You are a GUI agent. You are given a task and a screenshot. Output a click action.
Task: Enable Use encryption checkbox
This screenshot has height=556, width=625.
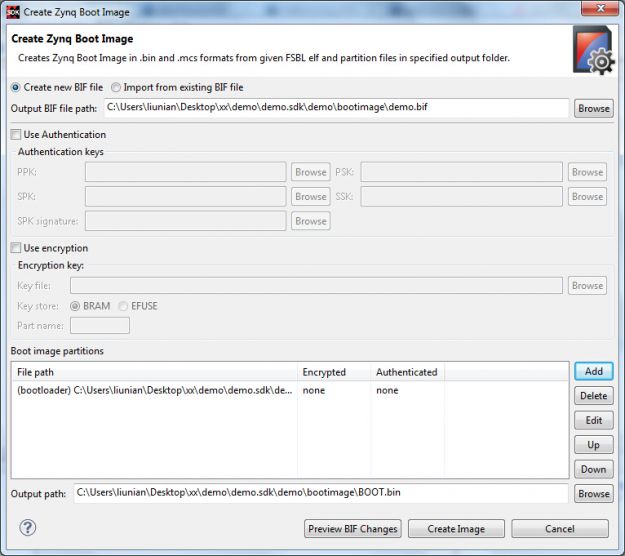point(16,248)
